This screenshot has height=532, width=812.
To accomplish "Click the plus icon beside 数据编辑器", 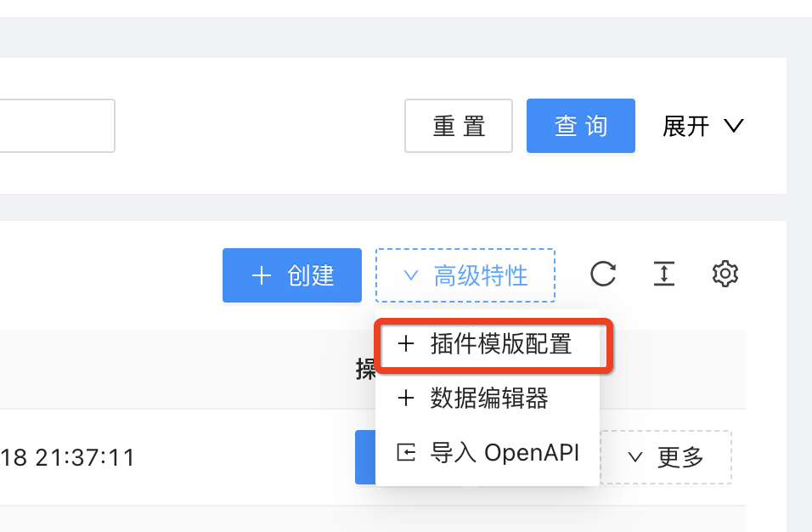I will (x=406, y=399).
